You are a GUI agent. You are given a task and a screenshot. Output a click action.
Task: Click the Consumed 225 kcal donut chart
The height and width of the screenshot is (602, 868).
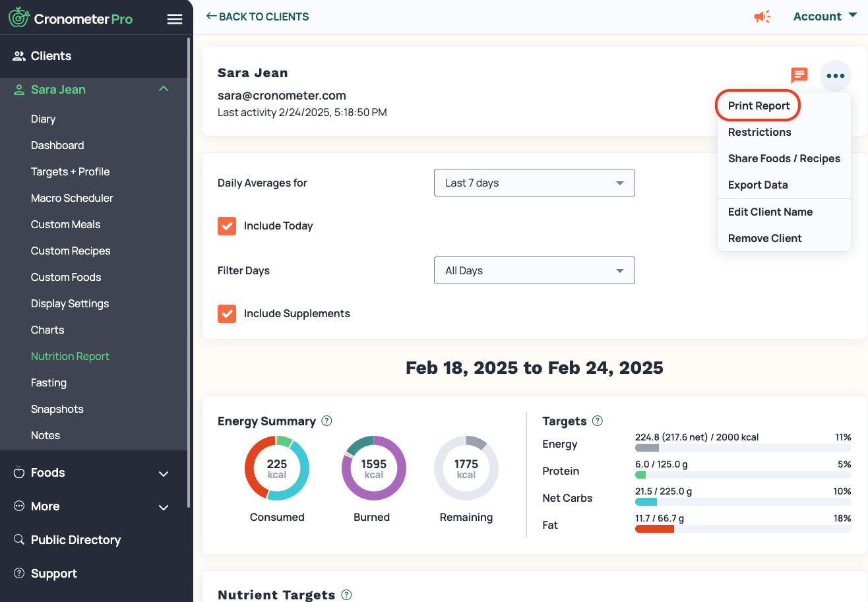(x=277, y=468)
